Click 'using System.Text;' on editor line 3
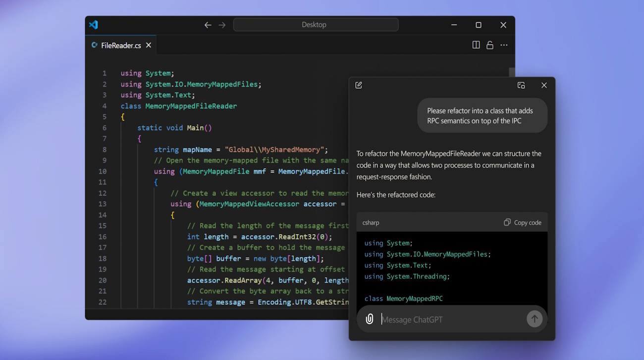This screenshot has height=360, width=644. [158, 95]
